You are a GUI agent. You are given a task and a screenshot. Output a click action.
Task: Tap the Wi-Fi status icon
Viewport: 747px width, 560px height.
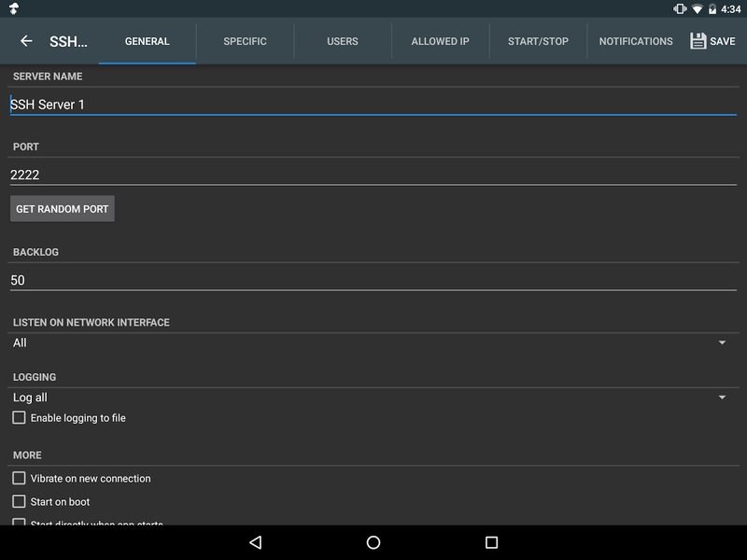pos(697,9)
